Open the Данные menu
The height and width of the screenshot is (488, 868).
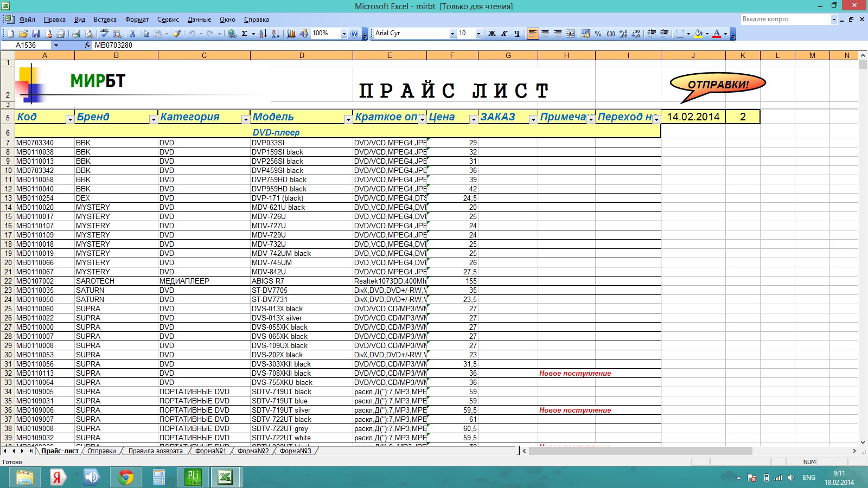click(x=199, y=20)
